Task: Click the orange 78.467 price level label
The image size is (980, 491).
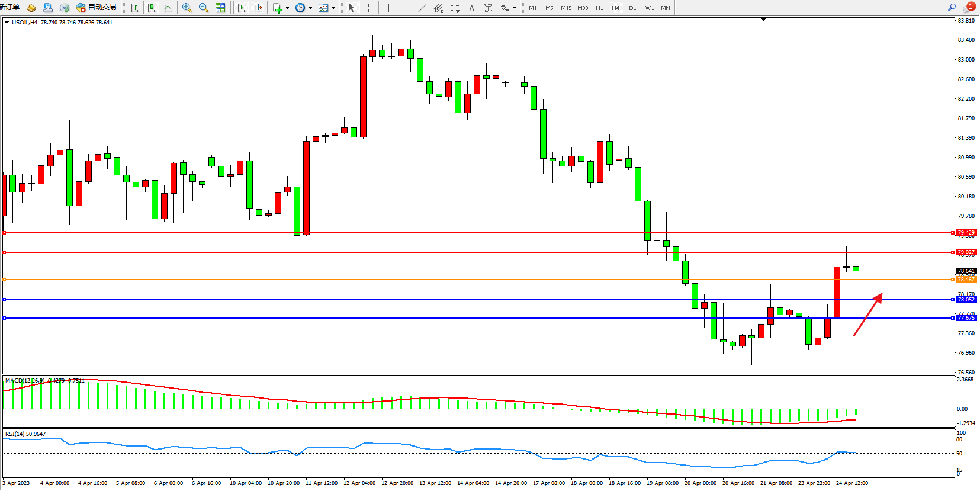Action: (x=966, y=279)
